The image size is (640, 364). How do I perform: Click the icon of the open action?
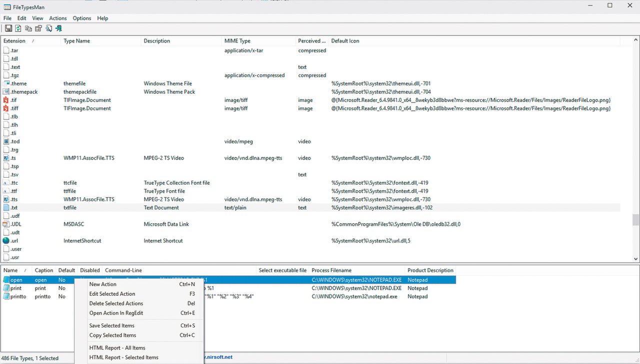[x=6, y=280]
